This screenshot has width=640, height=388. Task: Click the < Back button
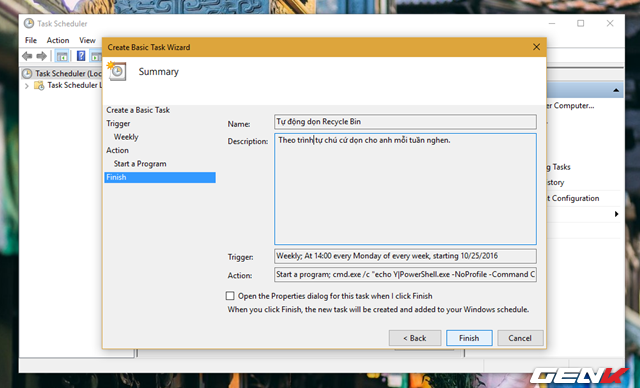415,338
